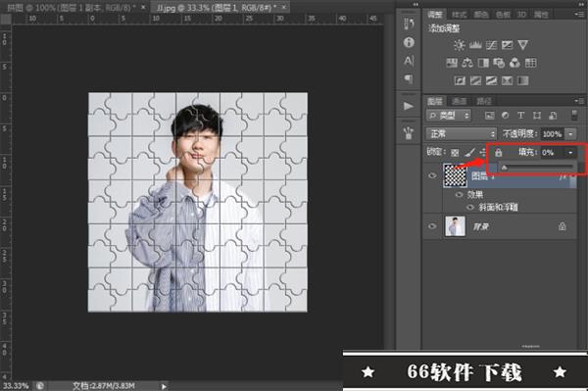
Task: Toggle lock transparent pixels (checkerboard icon)
Action: tap(455, 152)
